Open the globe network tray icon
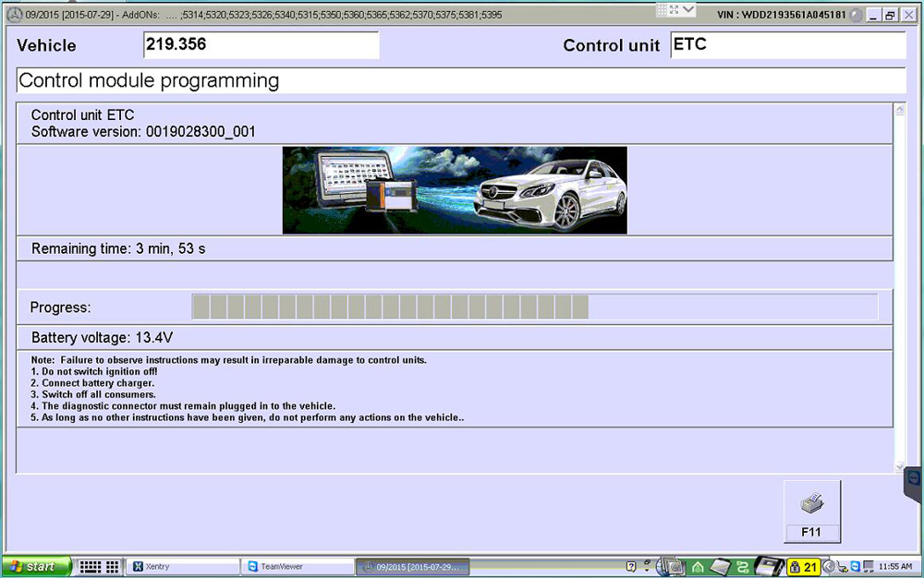Screen dimensions: 924x578 [x=669, y=567]
